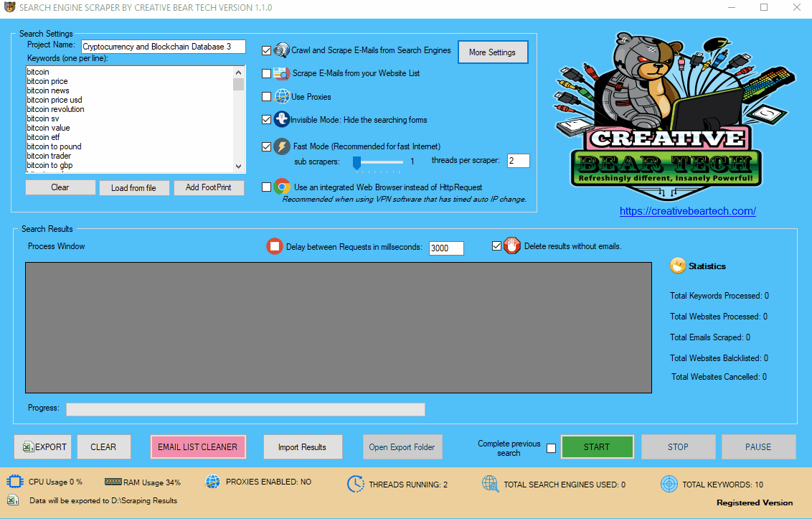The image size is (812, 519).
Task: Click the sub scrapers slider handle
Action: (357, 163)
